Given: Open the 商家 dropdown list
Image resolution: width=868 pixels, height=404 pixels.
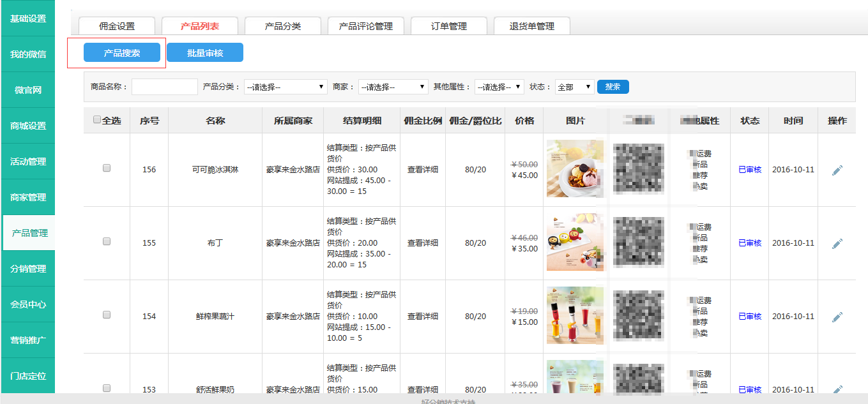Looking at the screenshot, I should point(393,87).
